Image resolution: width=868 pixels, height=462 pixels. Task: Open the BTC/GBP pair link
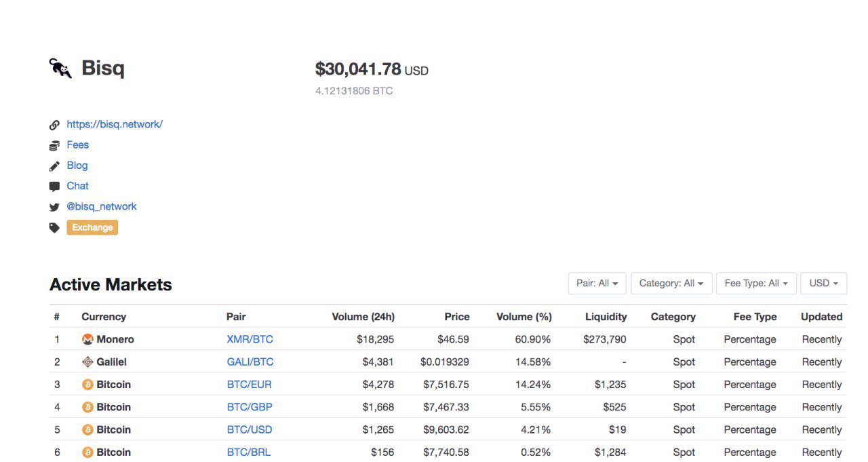250,407
